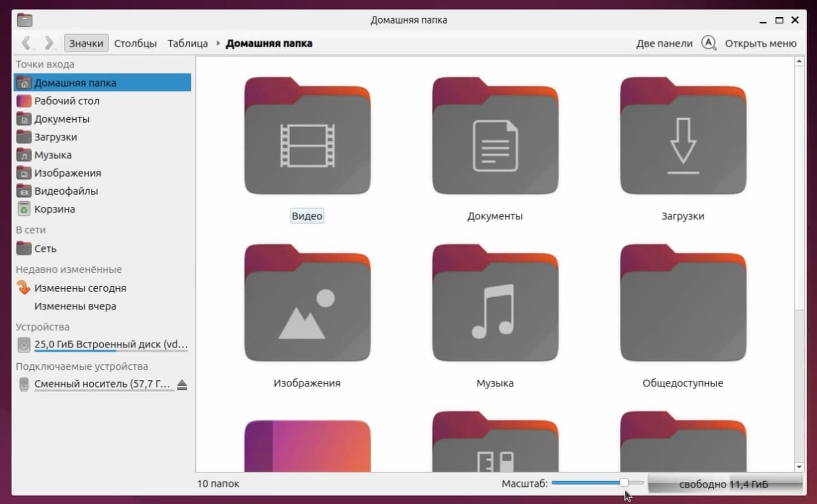Image resolution: width=817 pixels, height=504 pixels.
Task: Click the vertical scrollbar thumb
Action: [799, 187]
